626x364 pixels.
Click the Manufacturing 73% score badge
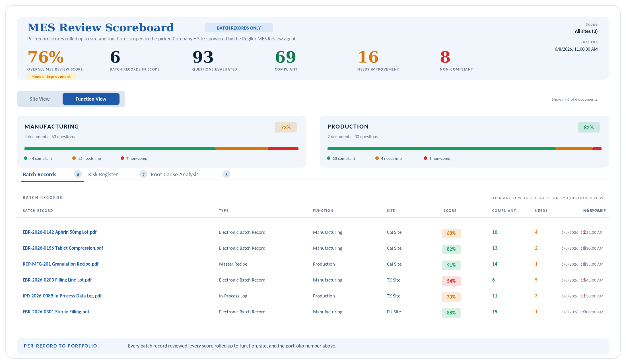[286, 127]
